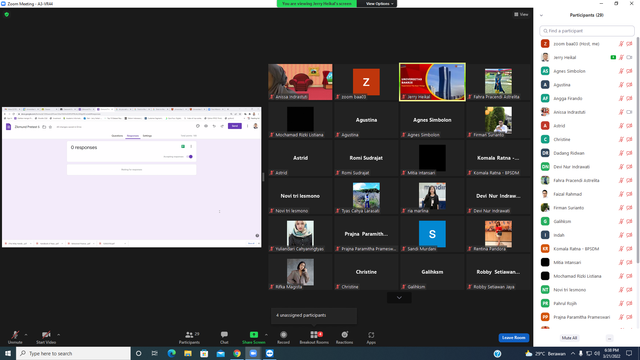Open the Reactions menu
The width and height of the screenshot is (640, 360).
pos(344,337)
